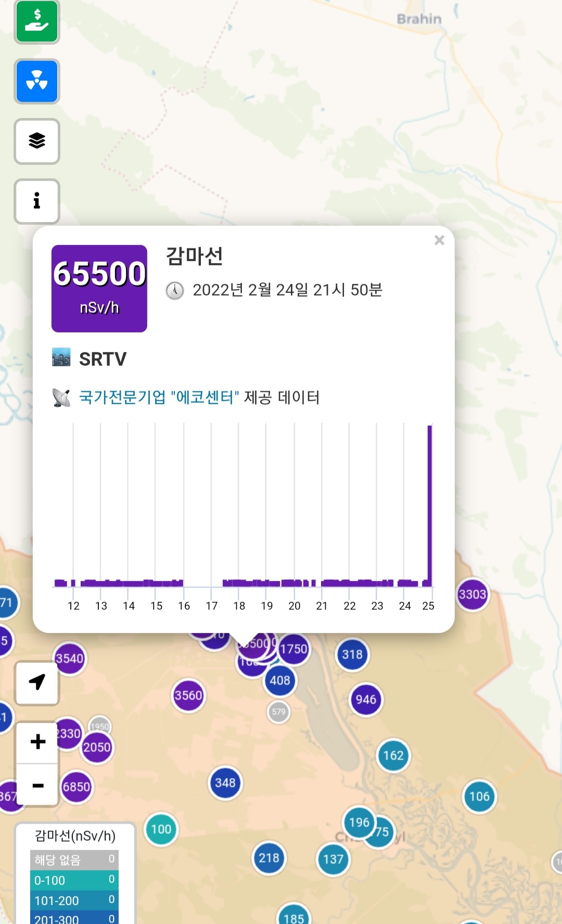
Task: Click the Brahin map label
Action: [x=419, y=19]
